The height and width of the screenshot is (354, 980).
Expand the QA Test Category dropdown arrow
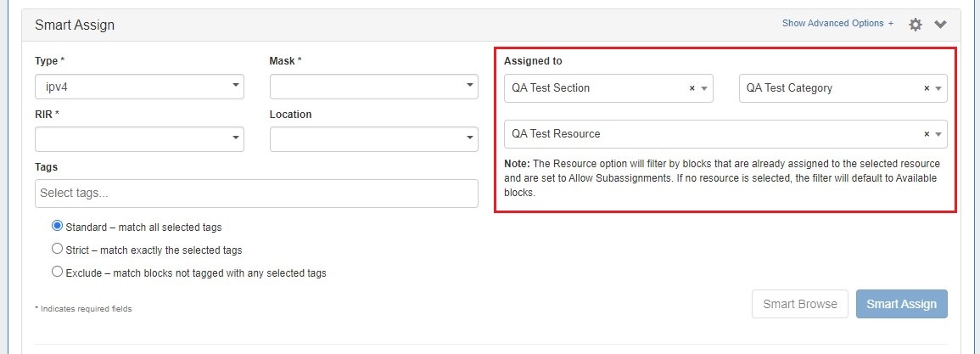(x=938, y=88)
